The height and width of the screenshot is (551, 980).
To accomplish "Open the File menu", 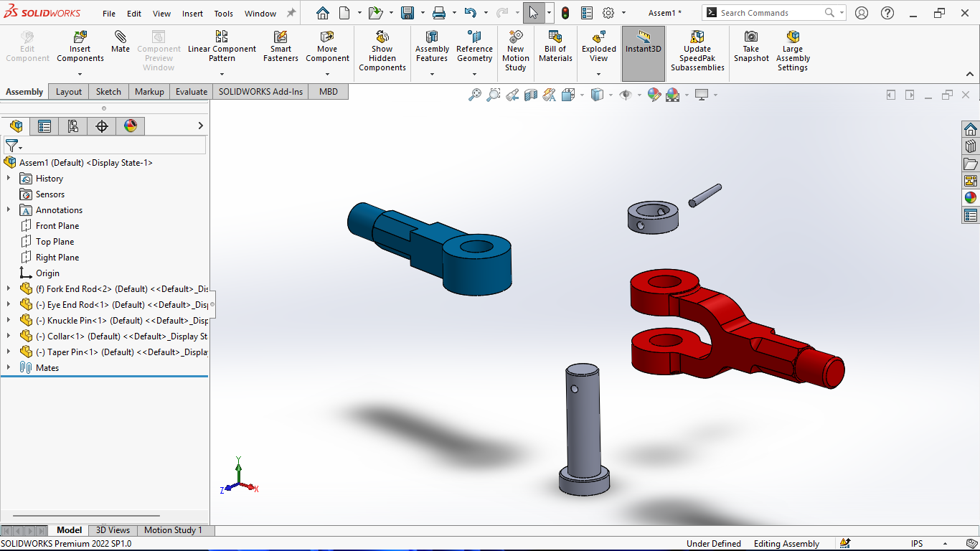I will 109,14.
